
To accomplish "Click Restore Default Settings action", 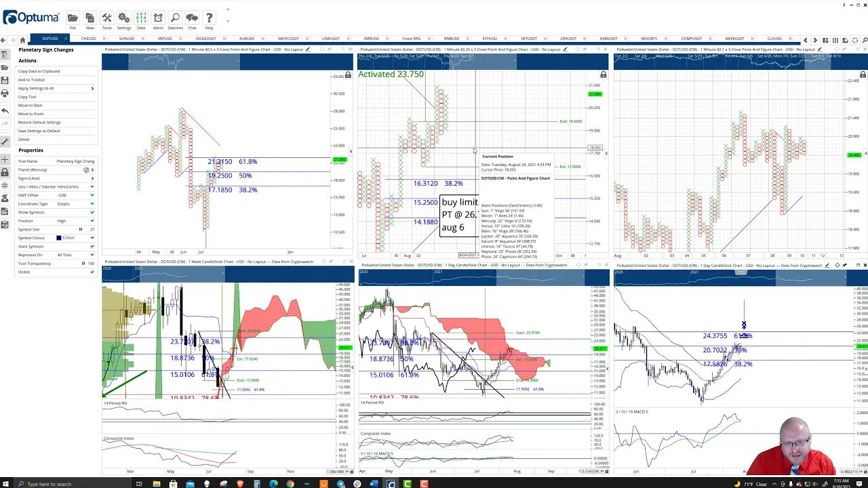I will tap(39, 122).
